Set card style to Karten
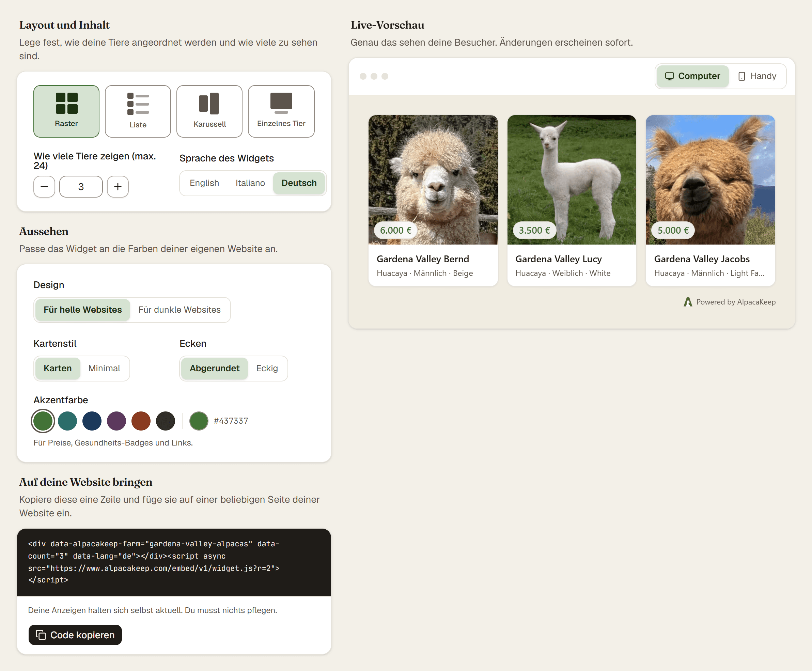Viewport: 812px width, 671px height. click(58, 368)
